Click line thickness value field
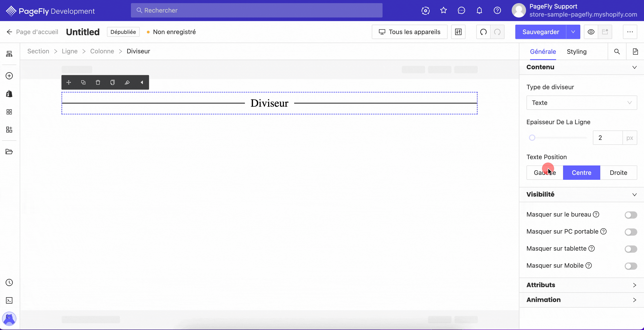 point(608,137)
